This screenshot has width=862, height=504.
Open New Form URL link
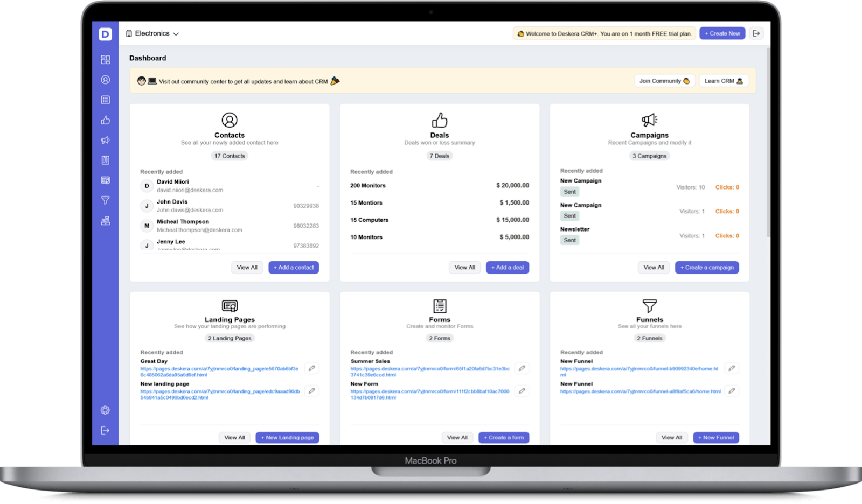(x=430, y=395)
